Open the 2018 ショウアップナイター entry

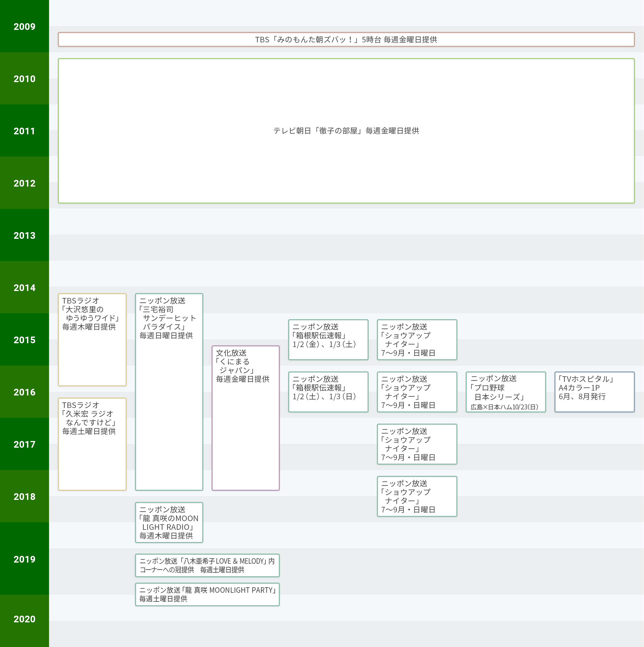click(x=417, y=496)
